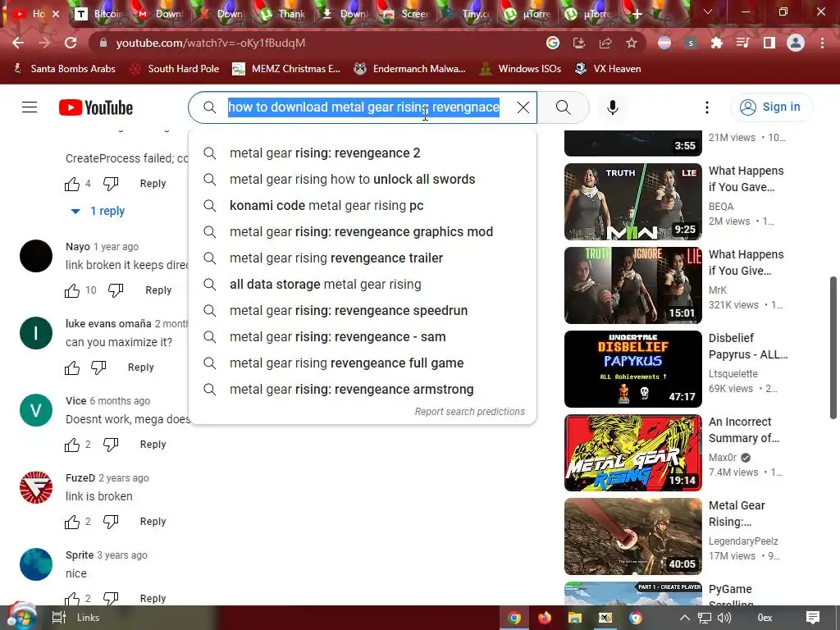Go to the YouTube home logo

(x=96, y=107)
